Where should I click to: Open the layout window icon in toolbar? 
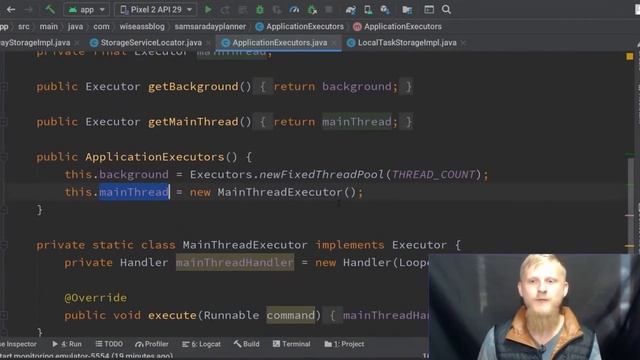[x=429, y=9]
